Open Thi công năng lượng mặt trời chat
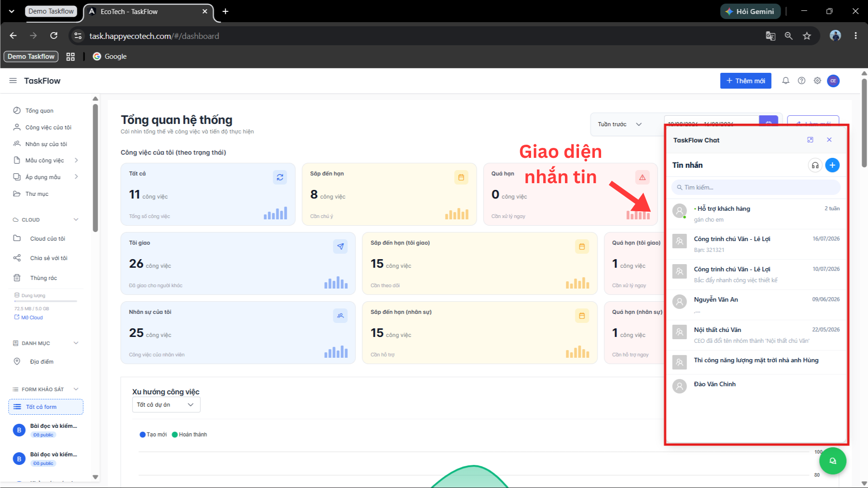 [x=756, y=362]
